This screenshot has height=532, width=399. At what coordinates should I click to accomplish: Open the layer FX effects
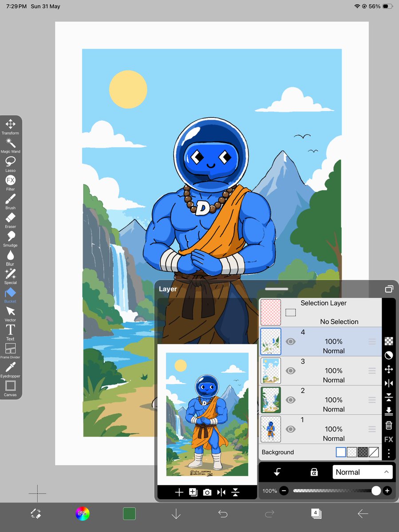point(389,439)
